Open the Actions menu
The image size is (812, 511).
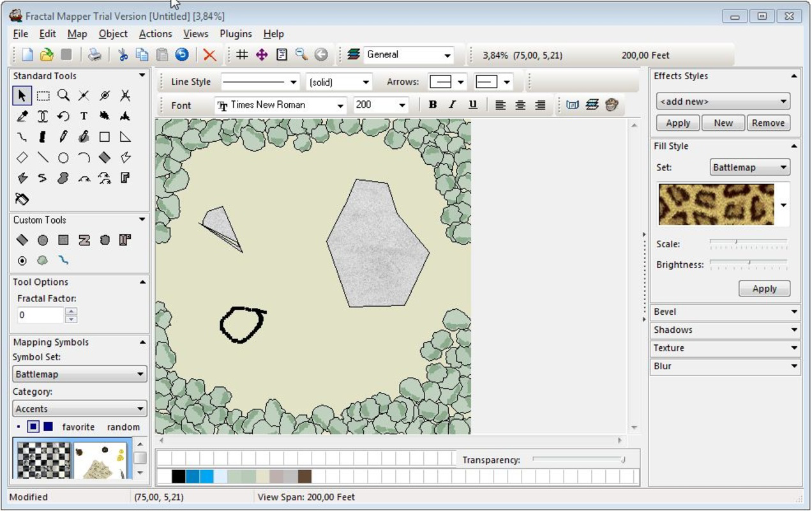155,34
